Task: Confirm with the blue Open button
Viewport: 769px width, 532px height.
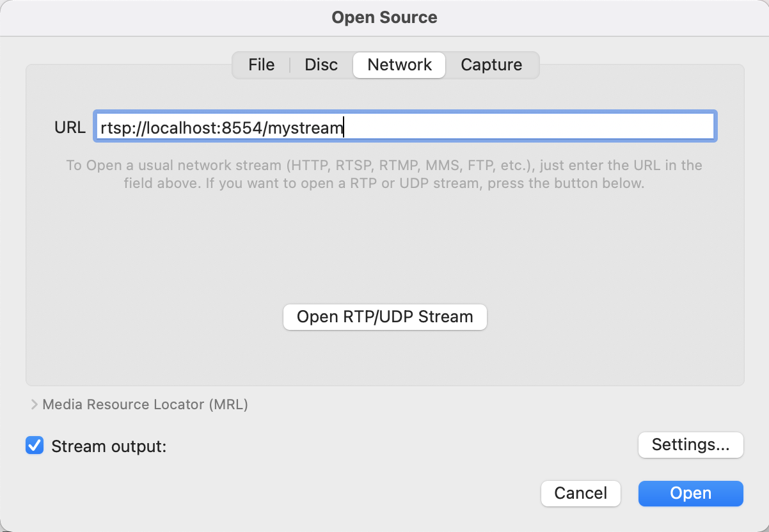Action: pyautogui.click(x=690, y=493)
